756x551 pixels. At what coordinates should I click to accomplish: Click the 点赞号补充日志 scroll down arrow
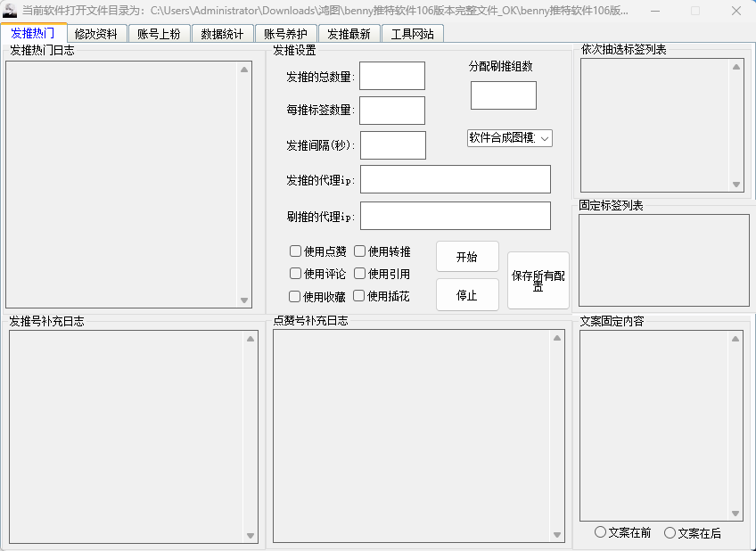click(557, 535)
